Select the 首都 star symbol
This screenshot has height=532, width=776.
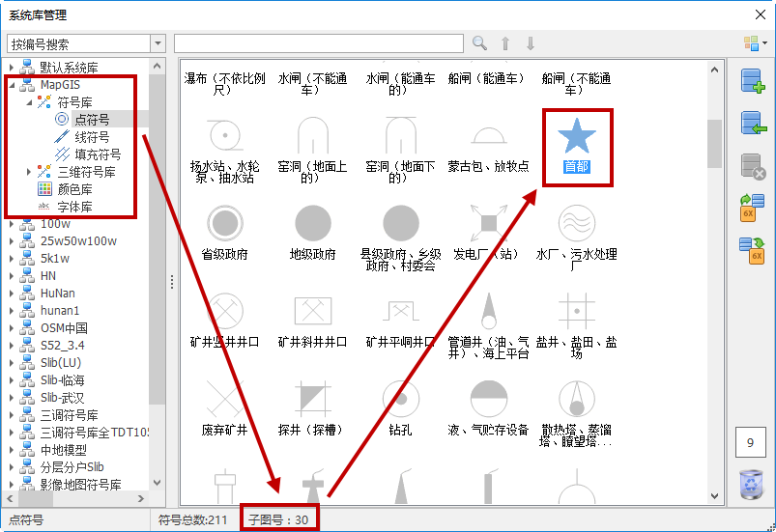tap(577, 139)
